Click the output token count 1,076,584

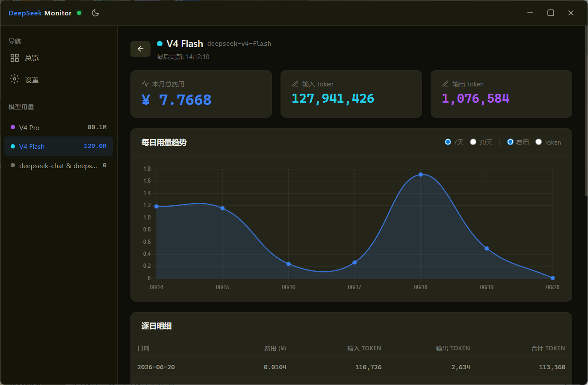click(476, 98)
